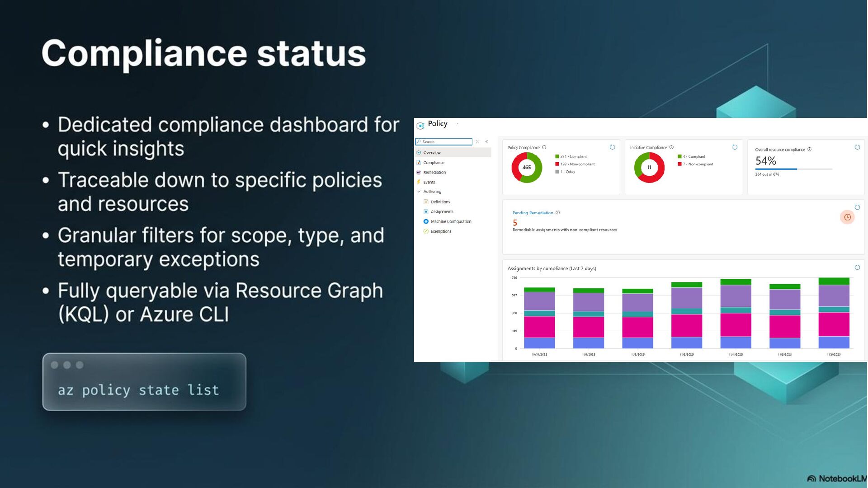
Task: Refresh the Assignments by compliance chart
Action: click(857, 267)
